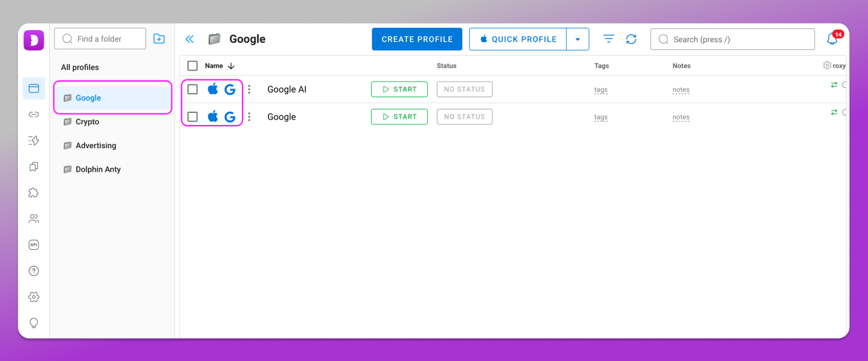Start the Google AI profile
The width and height of the screenshot is (868, 361).
coord(399,89)
